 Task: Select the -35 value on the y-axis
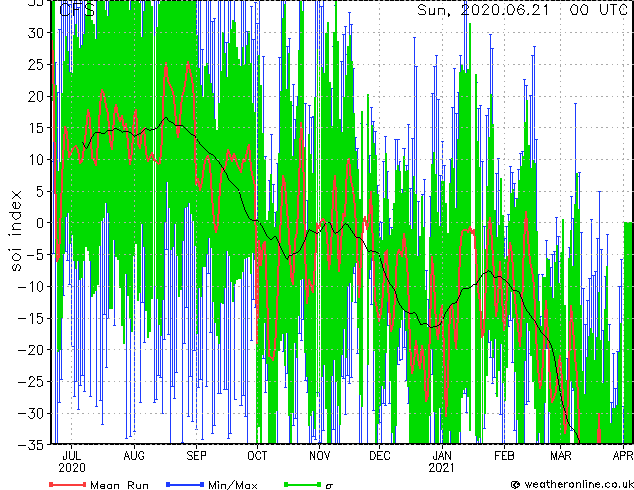click(x=30, y=445)
